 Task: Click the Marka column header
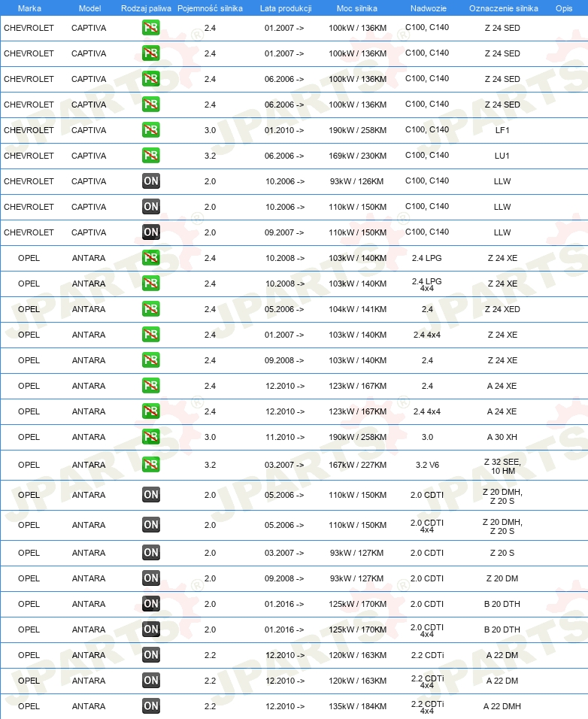point(29,8)
